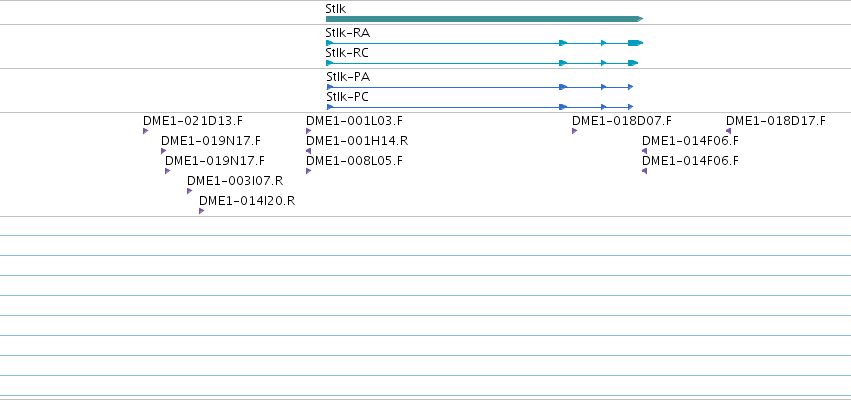This screenshot has width=851, height=400.
Task: Click the DME1-001L03.F label
Action: click(x=354, y=121)
